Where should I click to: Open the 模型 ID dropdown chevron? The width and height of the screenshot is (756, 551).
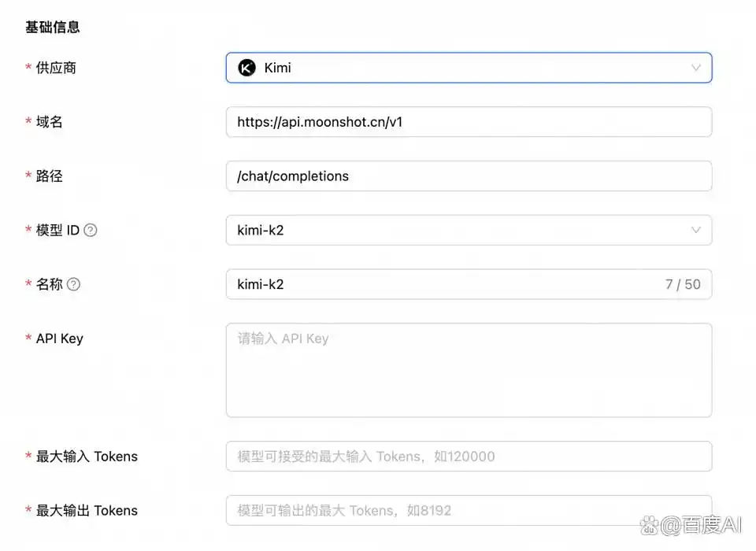click(x=695, y=230)
